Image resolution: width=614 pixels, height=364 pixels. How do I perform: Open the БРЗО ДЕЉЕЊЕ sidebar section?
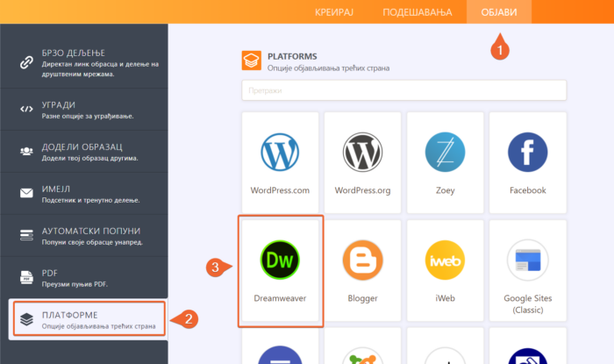[x=84, y=62]
